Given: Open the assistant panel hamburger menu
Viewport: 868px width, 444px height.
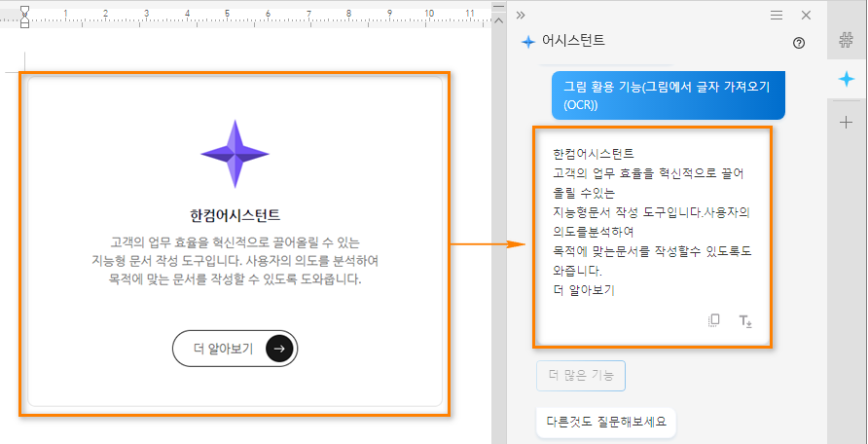Looking at the screenshot, I should (x=777, y=16).
